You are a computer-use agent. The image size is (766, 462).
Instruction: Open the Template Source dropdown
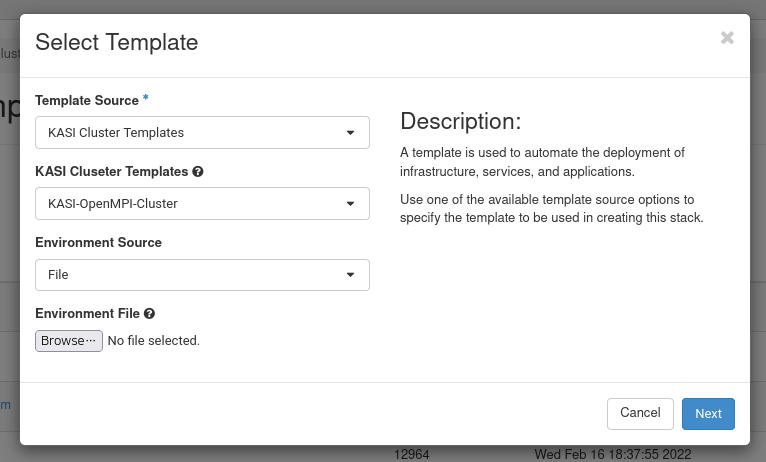202,132
